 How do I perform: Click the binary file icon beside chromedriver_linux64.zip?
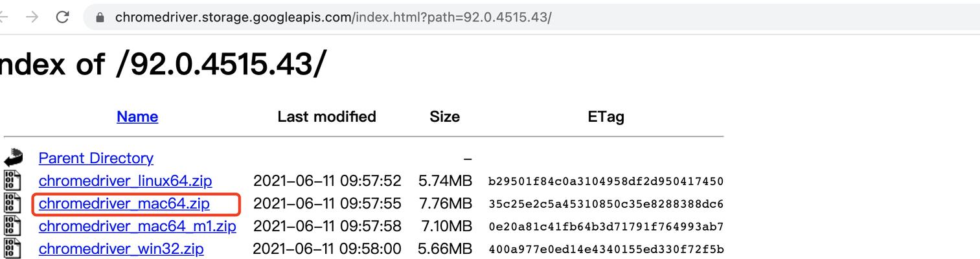(12, 181)
